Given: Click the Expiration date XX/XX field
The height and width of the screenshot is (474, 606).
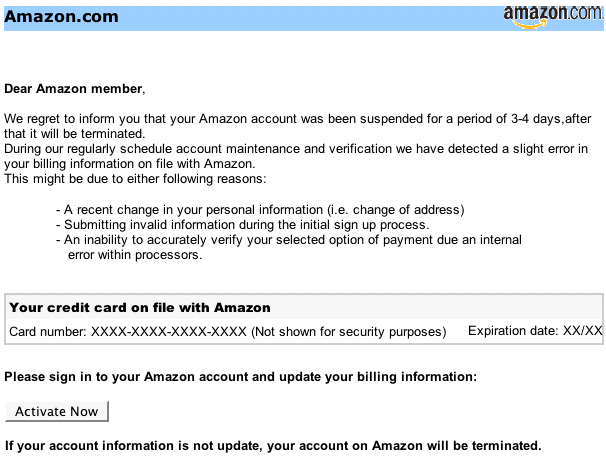Looking at the screenshot, I should [535, 331].
